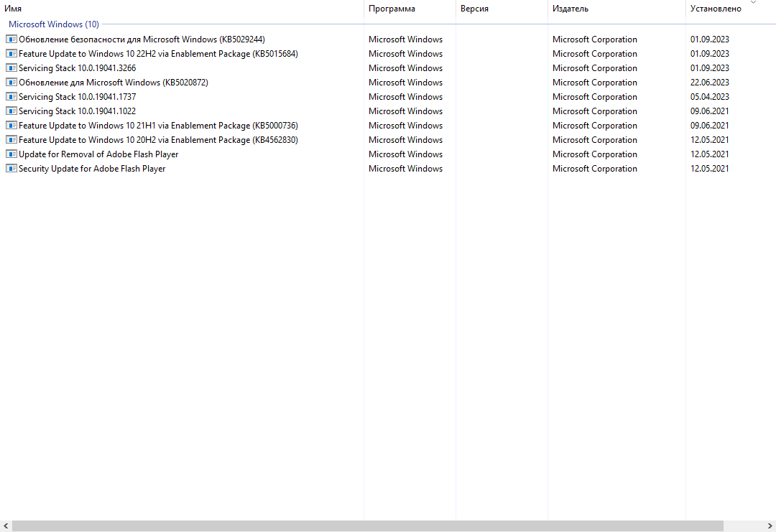Select Feature Update 20H2 KB4562830 entry
The image size is (776, 532).
[158, 139]
